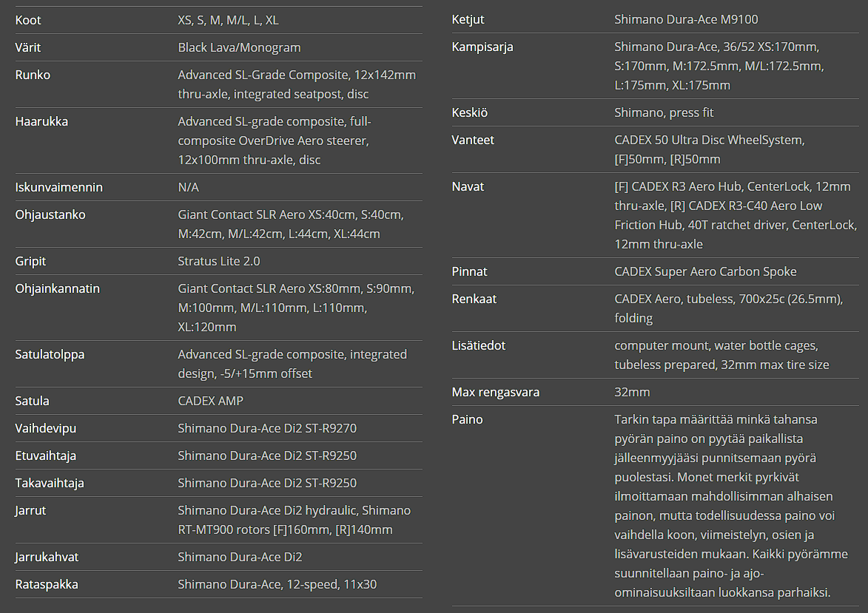Click the 'Kampisarja' crankset label
The width and height of the screenshot is (868, 613).
(x=482, y=47)
